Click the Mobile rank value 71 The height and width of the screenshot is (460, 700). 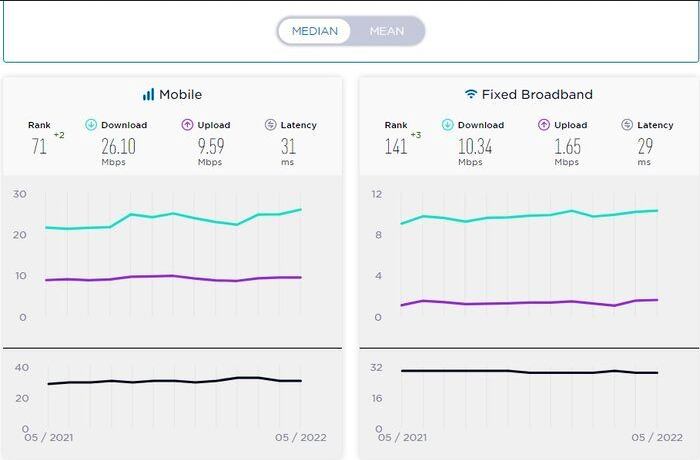39,147
